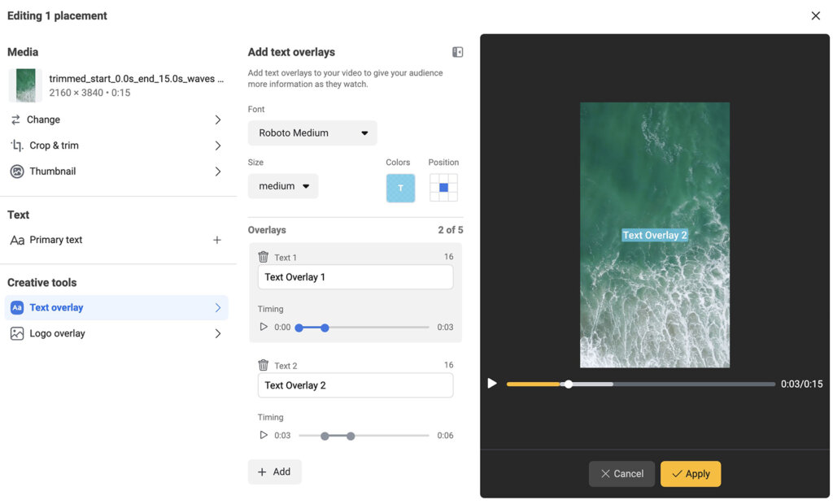Delete Text 2 overlay with trash icon
Image resolution: width=833 pixels, height=504 pixels.
[263, 364]
